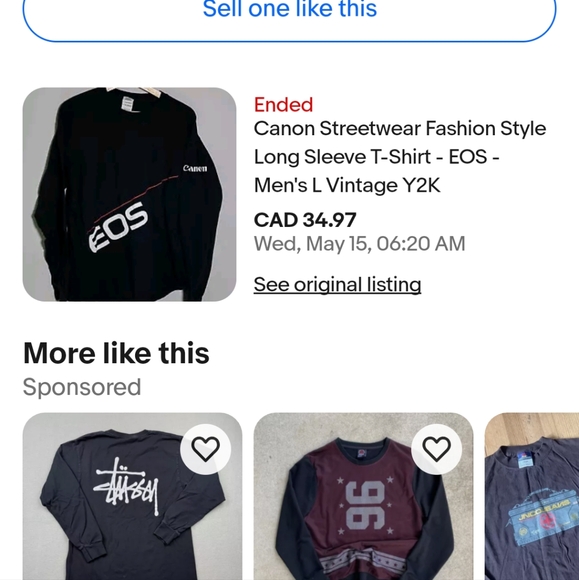
Task: Open the JNCO Jeans graphic shirt item
Action: (x=532, y=496)
